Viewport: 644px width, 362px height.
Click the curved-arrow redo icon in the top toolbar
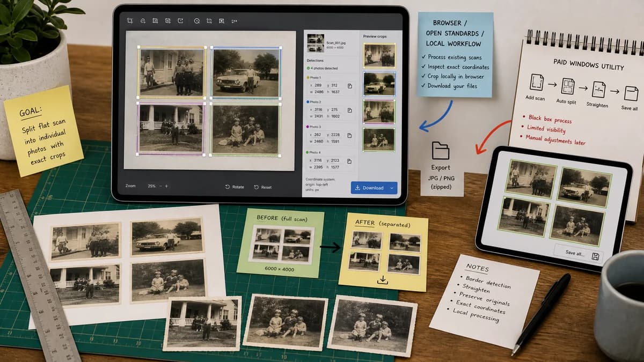tap(180, 21)
